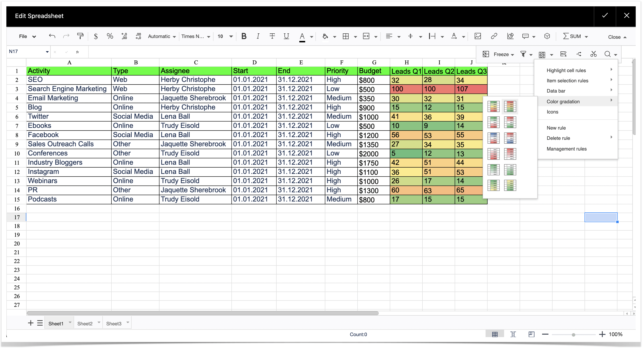Choose New rule option
This screenshot has width=644, height=349.
click(x=556, y=128)
